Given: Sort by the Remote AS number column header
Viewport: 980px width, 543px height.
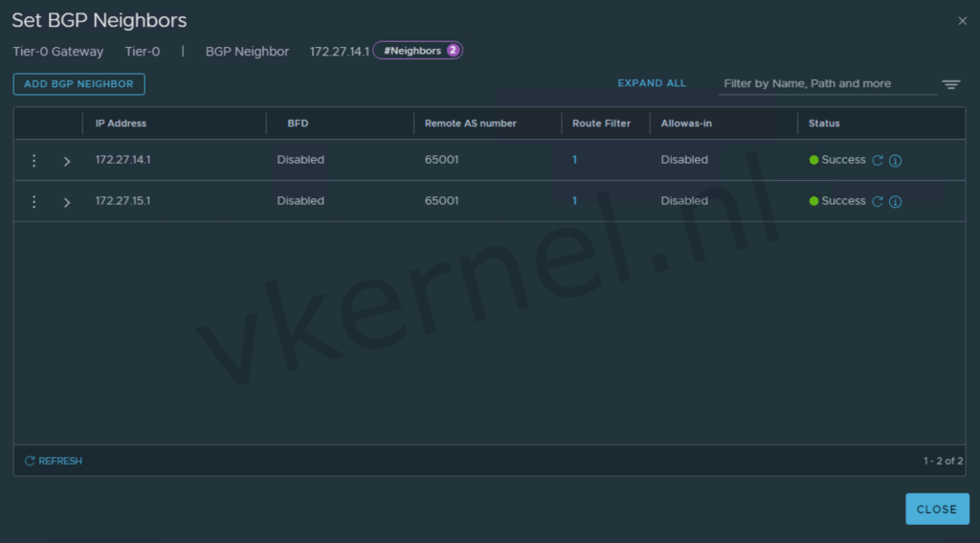Looking at the screenshot, I should [470, 124].
